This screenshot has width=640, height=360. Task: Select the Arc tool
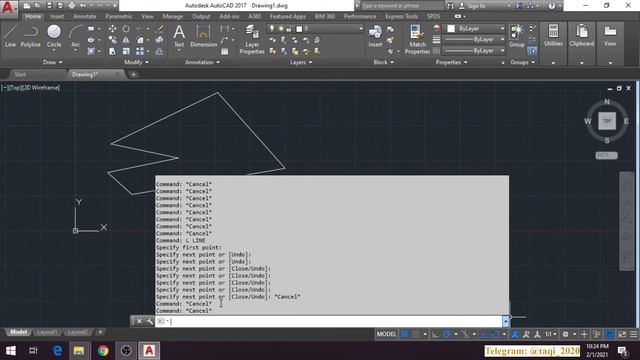click(x=76, y=36)
